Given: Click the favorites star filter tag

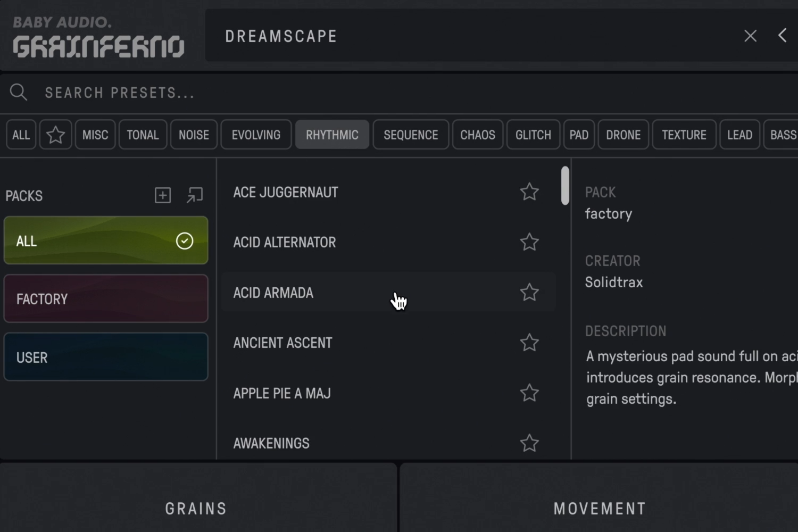Looking at the screenshot, I should (55, 135).
